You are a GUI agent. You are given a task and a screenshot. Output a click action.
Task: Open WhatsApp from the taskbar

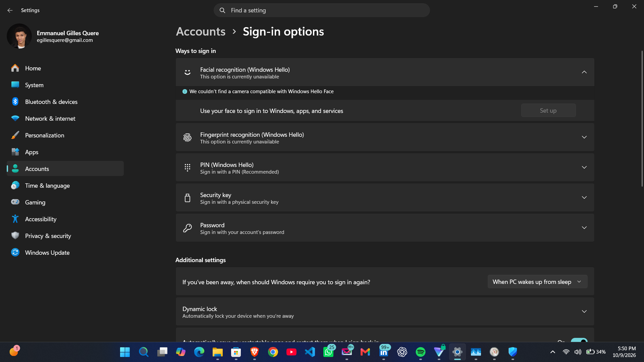(x=328, y=352)
